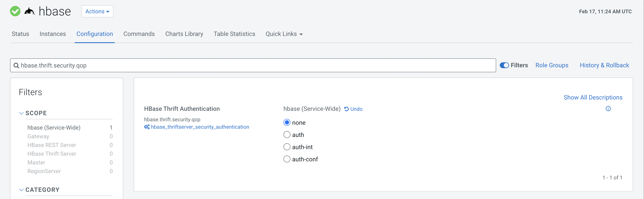
Task: Undo the HBase Thrift Authentication change
Action: click(353, 109)
